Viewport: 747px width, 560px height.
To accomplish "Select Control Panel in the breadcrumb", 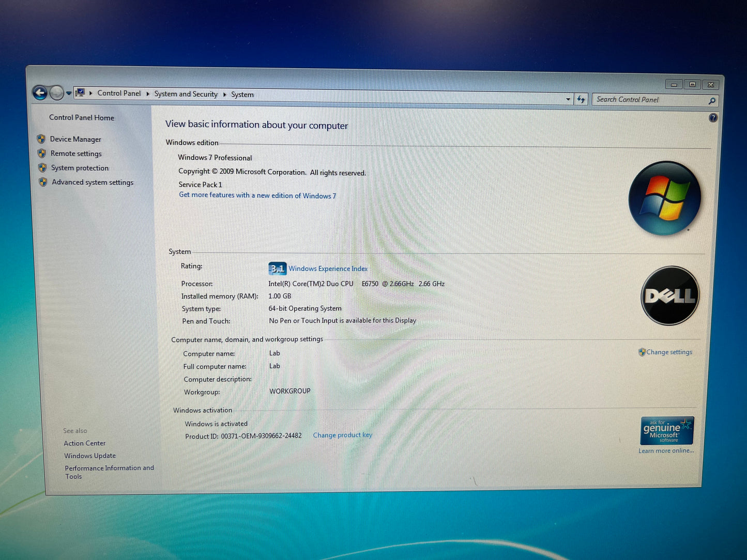I will tap(119, 94).
